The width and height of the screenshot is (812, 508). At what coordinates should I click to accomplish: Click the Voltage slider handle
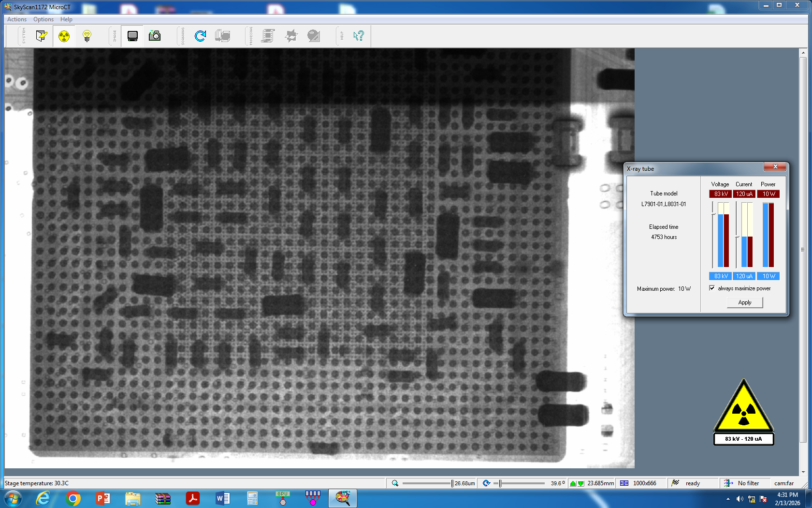(713, 213)
